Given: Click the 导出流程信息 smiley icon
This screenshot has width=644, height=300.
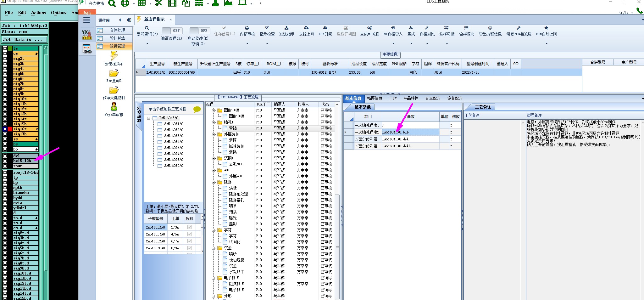Looking at the screenshot, I should tap(490, 28).
